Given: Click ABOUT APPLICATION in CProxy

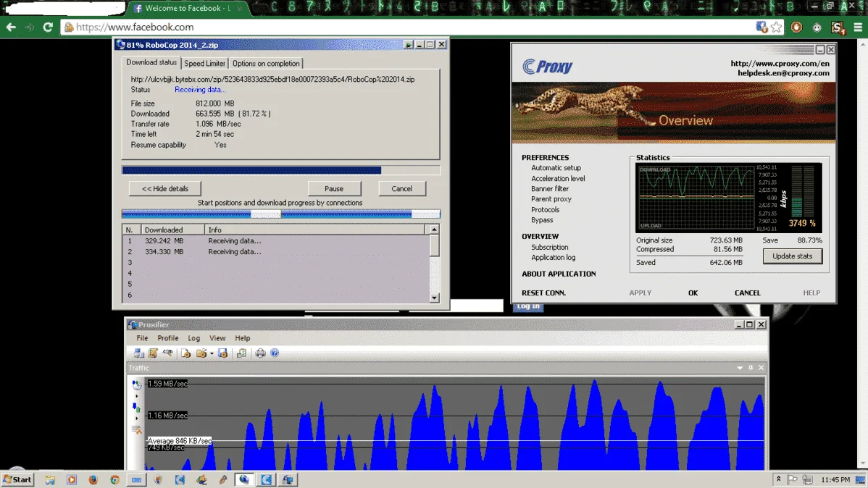Looking at the screenshot, I should tap(559, 274).
